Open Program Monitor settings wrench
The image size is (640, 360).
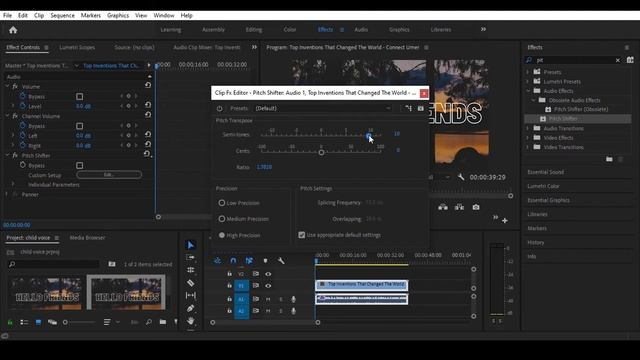coord(461,177)
